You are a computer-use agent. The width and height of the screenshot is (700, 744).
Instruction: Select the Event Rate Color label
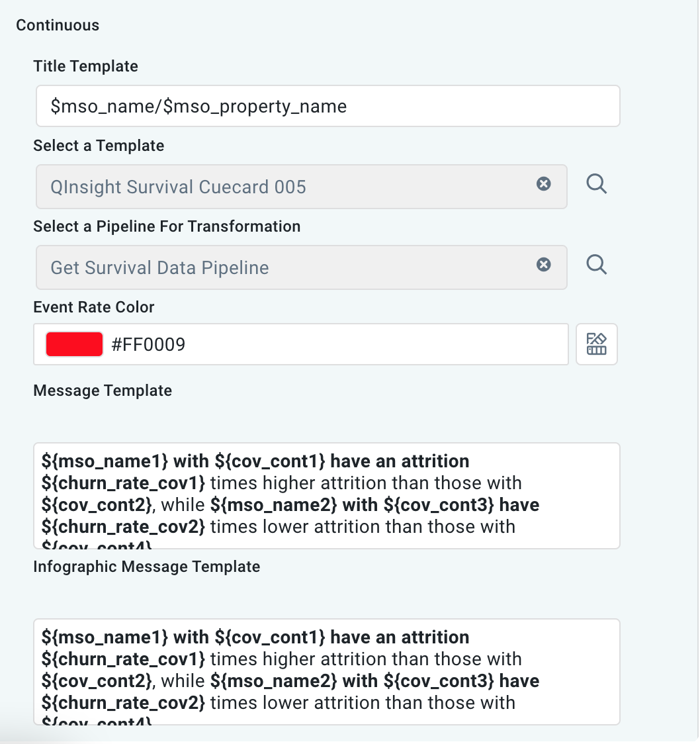coord(93,307)
